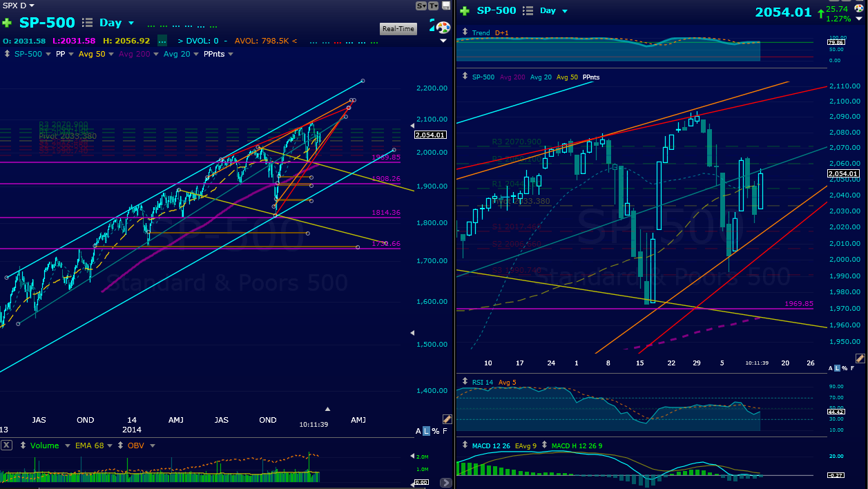Toggle F scale option on right chart
The width and height of the screenshot is (868, 489).
click(x=853, y=370)
